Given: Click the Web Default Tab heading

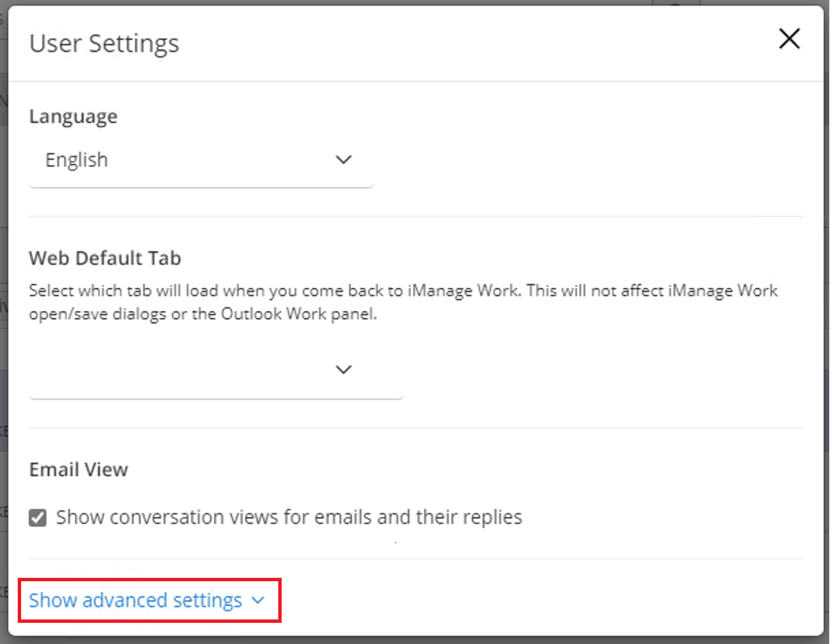Looking at the screenshot, I should (x=105, y=259).
